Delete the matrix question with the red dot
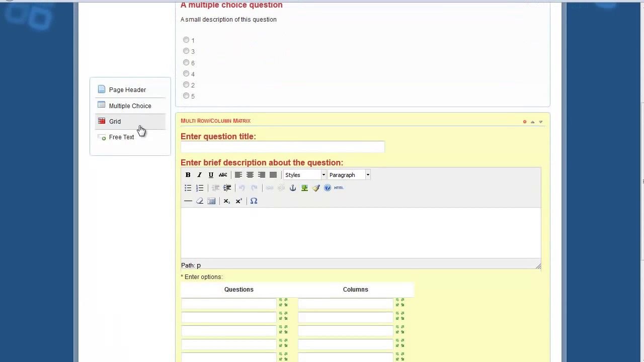This screenshot has height=362, width=644. coord(525,122)
